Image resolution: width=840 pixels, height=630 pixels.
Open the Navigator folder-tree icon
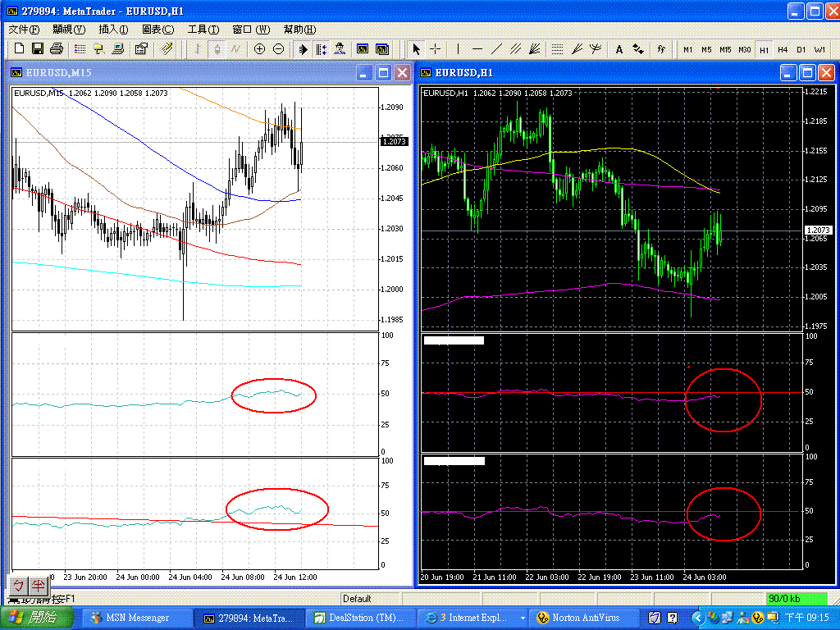pyautogui.click(x=98, y=48)
